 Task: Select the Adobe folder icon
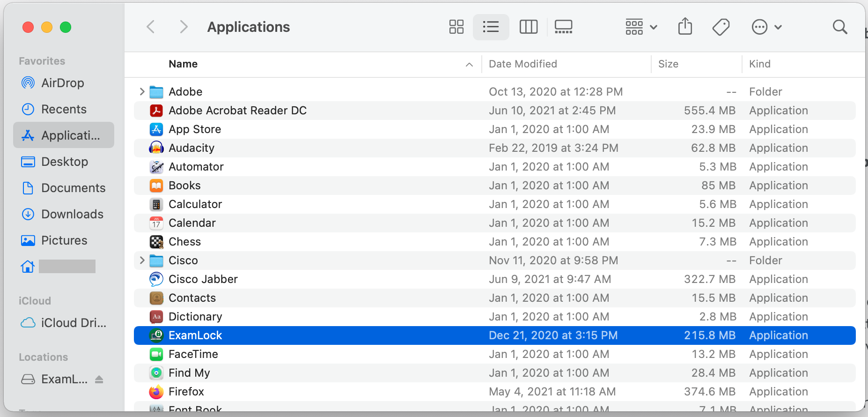156,92
